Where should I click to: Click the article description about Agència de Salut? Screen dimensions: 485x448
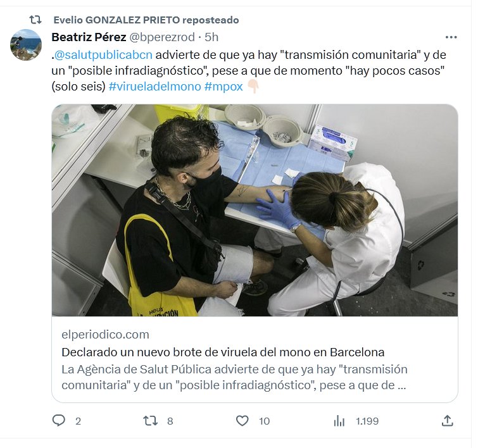click(234, 377)
